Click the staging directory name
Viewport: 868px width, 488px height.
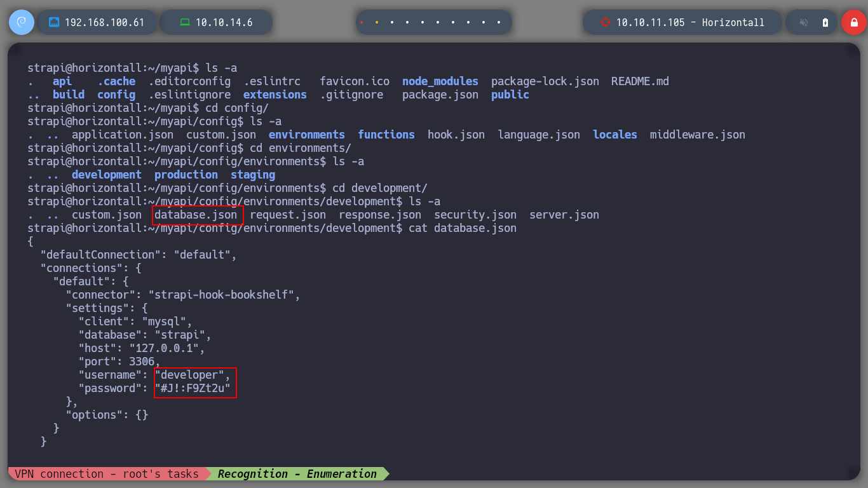pyautogui.click(x=253, y=175)
